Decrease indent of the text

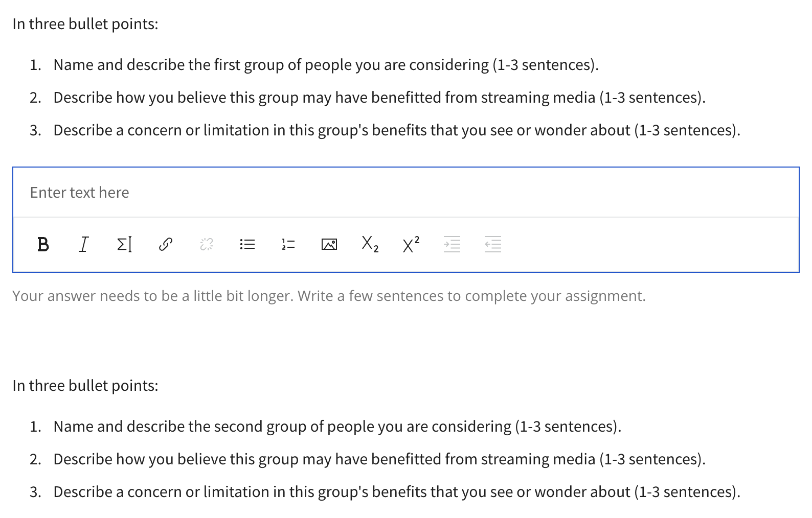pyautogui.click(x=493, y=245)
